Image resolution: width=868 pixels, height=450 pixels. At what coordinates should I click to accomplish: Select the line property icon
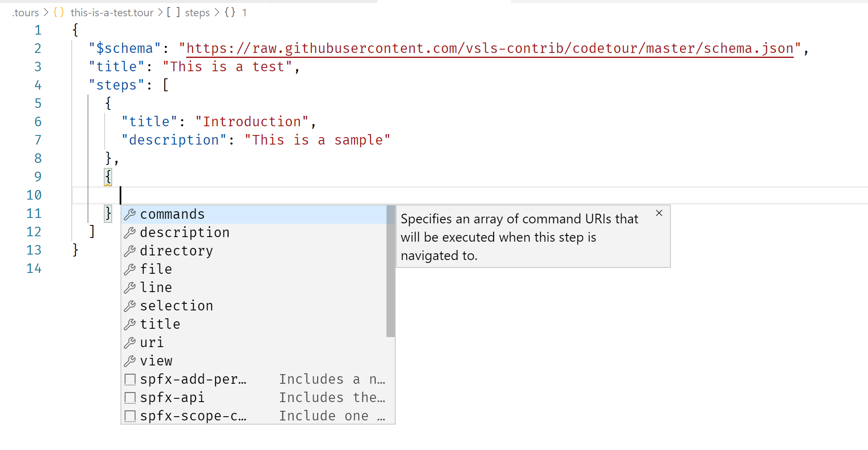pyautogui.click(x=130, y=287)
